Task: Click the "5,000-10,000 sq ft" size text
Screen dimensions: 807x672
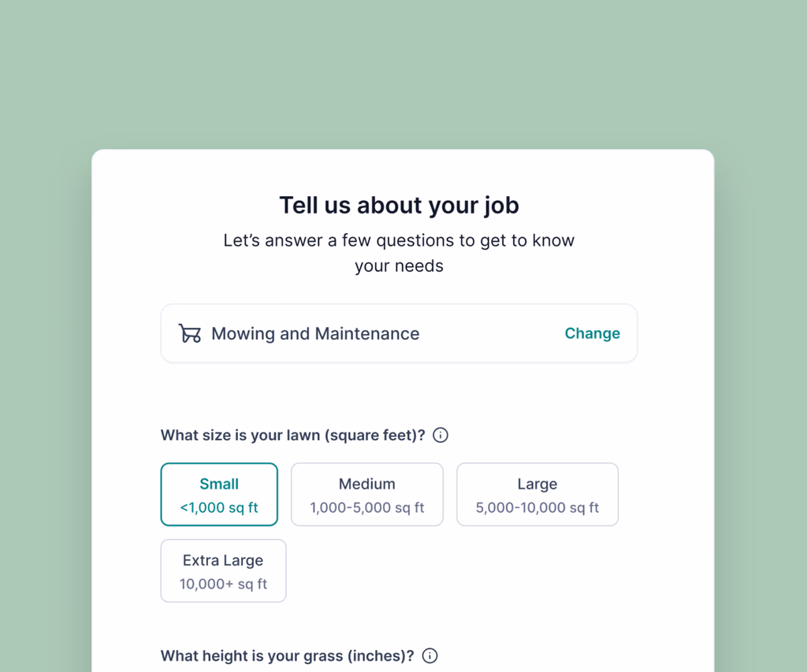Action: point(537,508)
